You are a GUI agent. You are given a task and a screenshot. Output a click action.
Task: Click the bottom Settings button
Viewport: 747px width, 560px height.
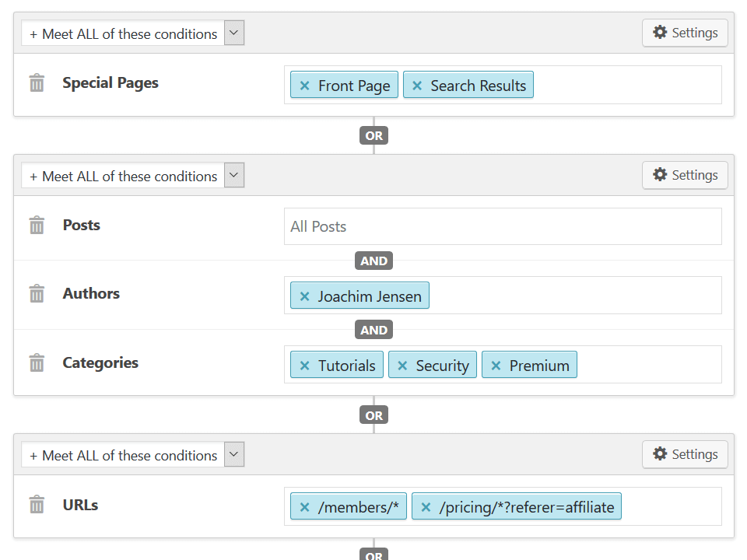(685, 454)
